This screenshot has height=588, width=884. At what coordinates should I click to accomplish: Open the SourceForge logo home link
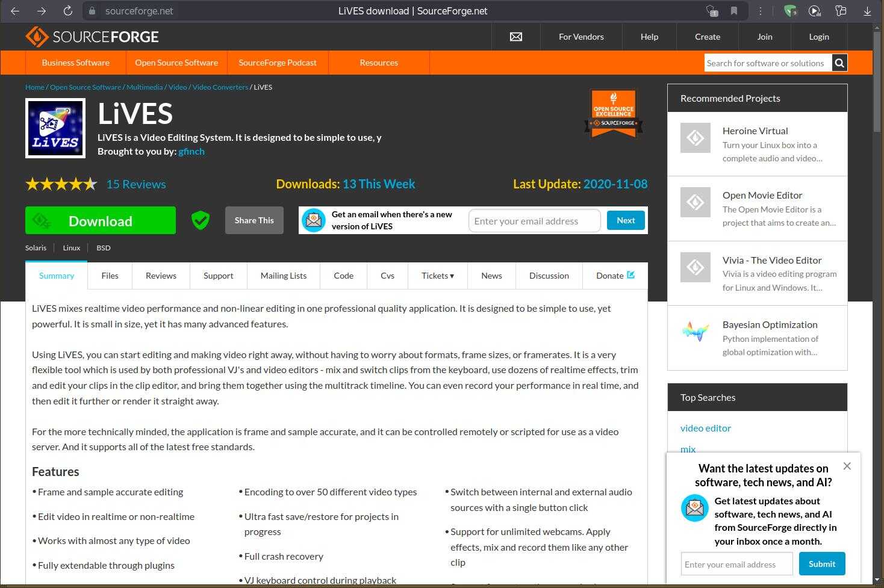coord(92,37)
